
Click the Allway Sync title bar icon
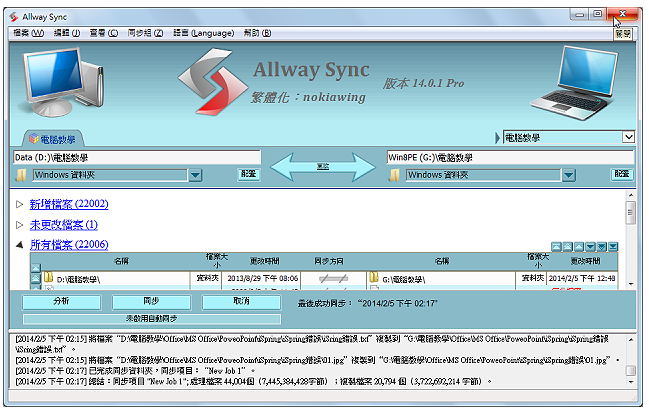click(14, 17)
